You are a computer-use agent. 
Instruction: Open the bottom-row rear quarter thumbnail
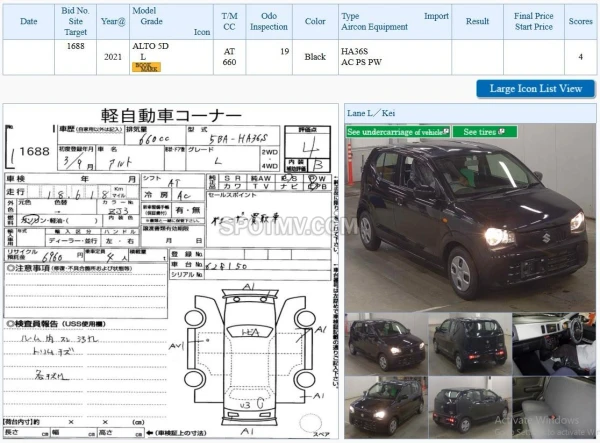(x=470, y=407)
